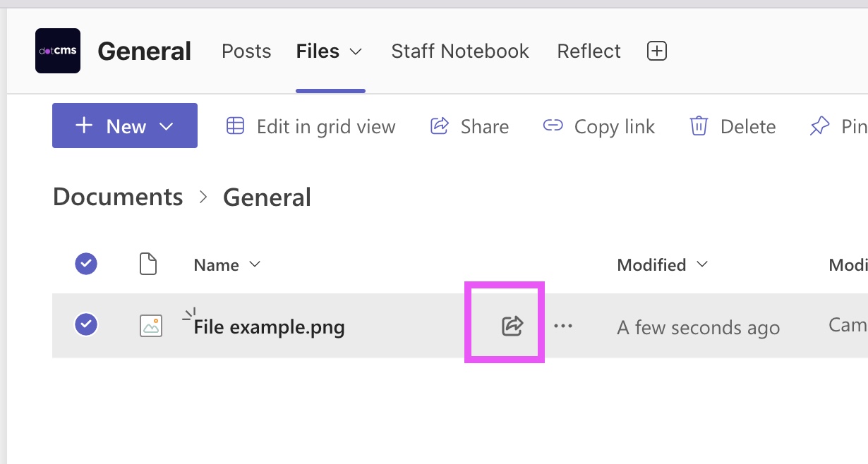Click the dotCMS team avatar
Screen dimensions: 868x464
(57, 50)
